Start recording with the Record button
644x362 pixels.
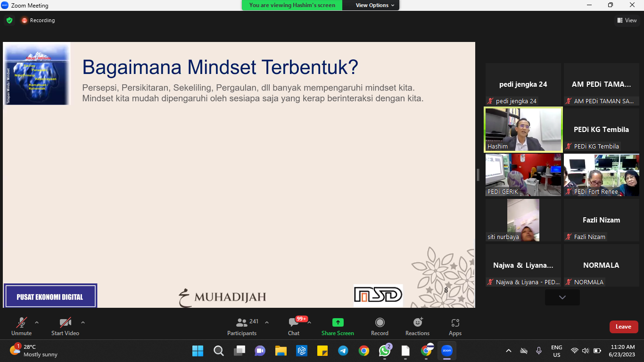point(380,327)
